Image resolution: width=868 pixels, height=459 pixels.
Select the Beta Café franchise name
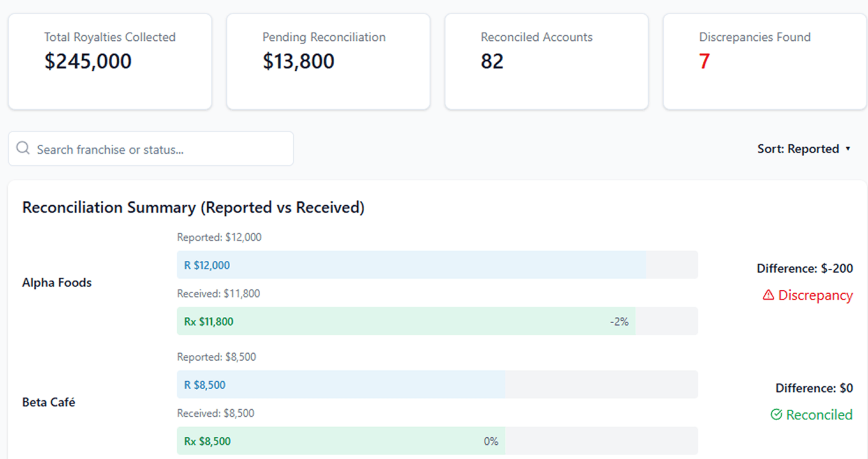[48, 402]
